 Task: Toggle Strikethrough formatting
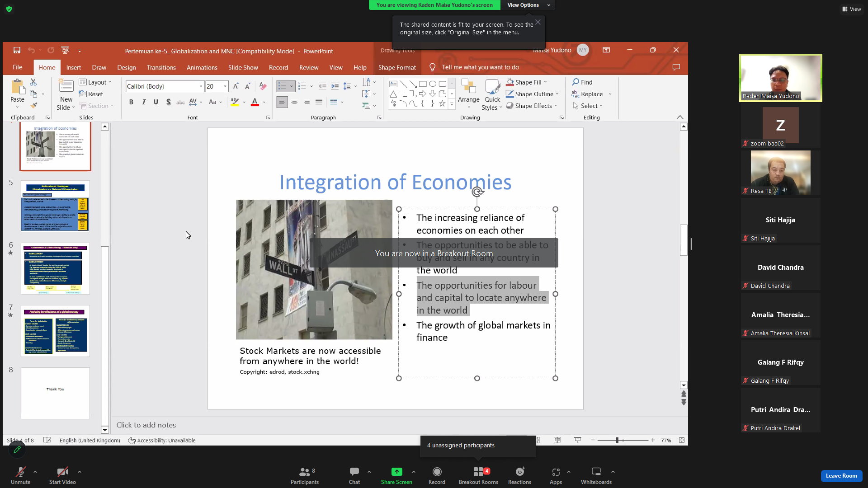tap(180, 102)
